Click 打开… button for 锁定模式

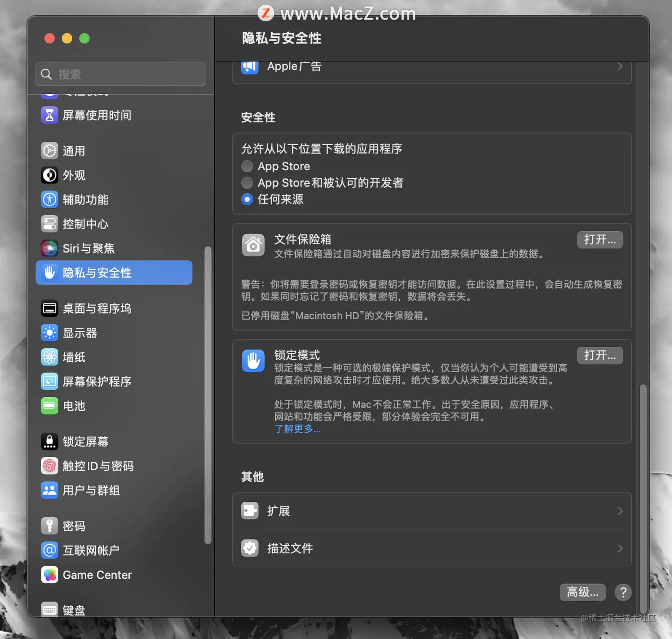[x=600, y=355]
